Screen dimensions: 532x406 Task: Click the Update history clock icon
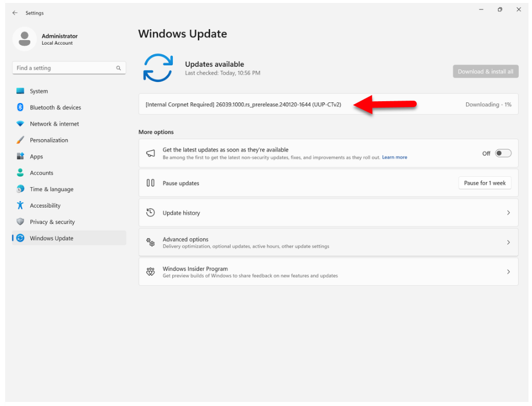click(x=151, y=213)
